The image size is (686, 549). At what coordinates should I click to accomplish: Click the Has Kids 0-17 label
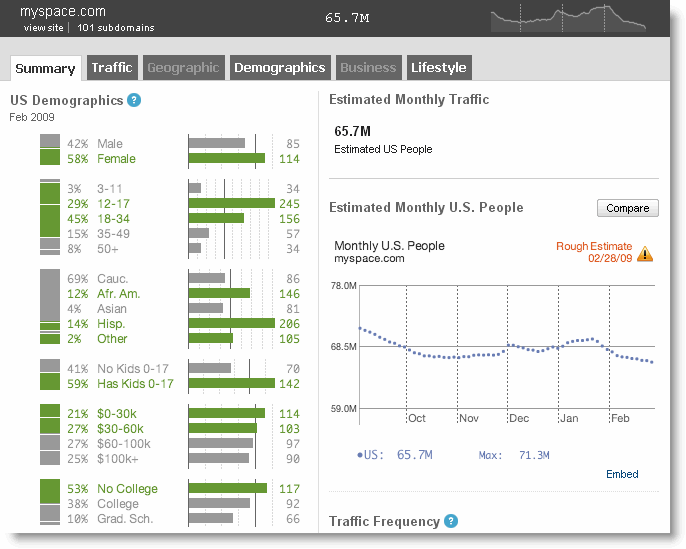(135, 384)
